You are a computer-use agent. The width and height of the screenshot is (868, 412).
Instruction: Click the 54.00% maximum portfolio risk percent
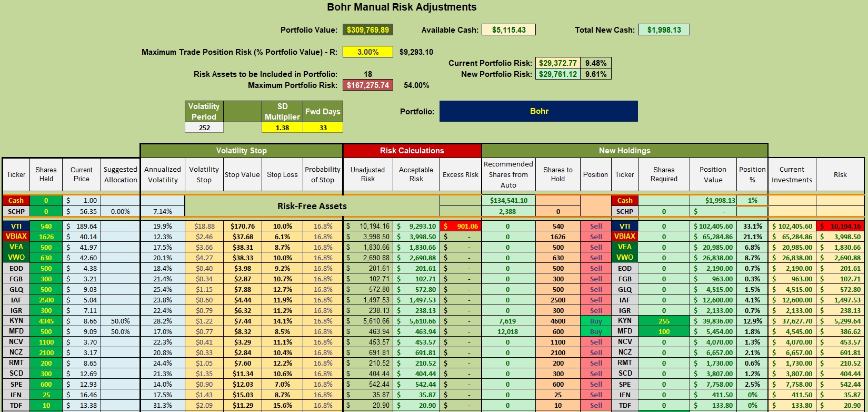[x=416, y=85]
